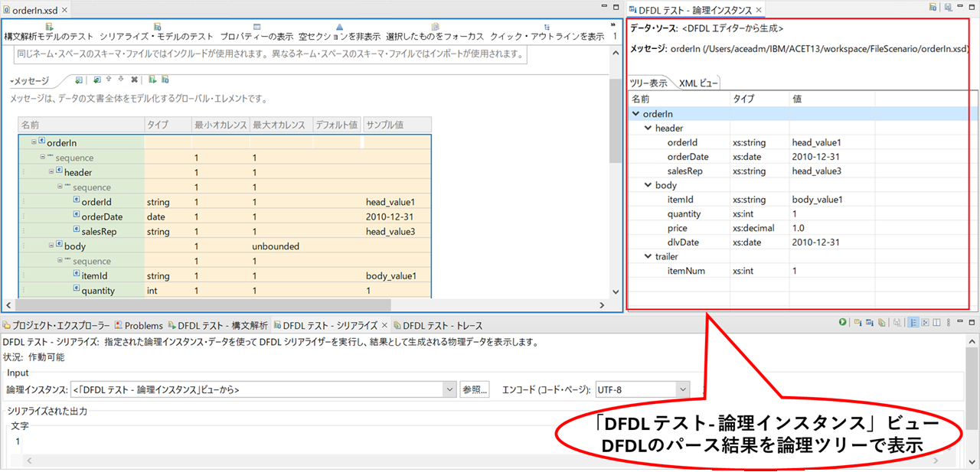Viewport: 980px width, 472px height.
Task: Collapse the body node in logical instance tree
Action: (x=648, y=185)
